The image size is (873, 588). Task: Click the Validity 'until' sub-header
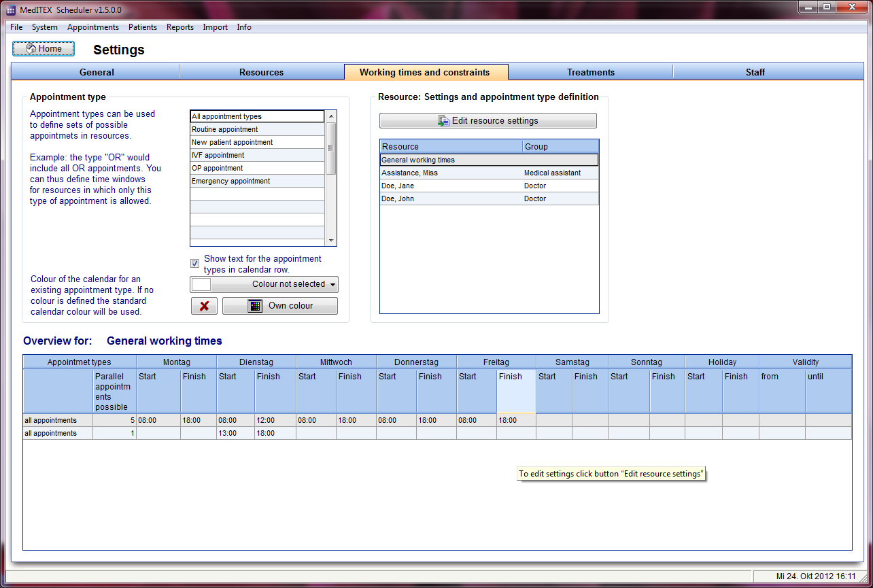pyautogui.click(x=828, y=391)
